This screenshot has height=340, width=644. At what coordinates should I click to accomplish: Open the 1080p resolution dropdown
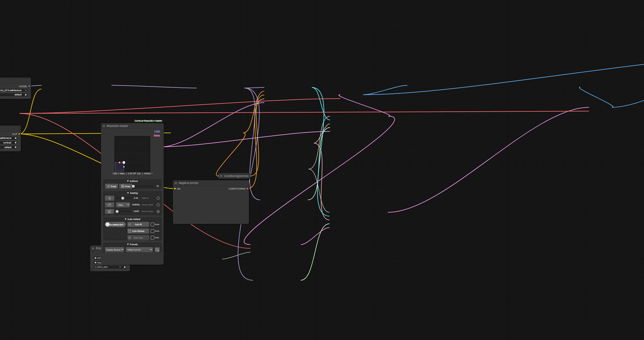[123, 205]
